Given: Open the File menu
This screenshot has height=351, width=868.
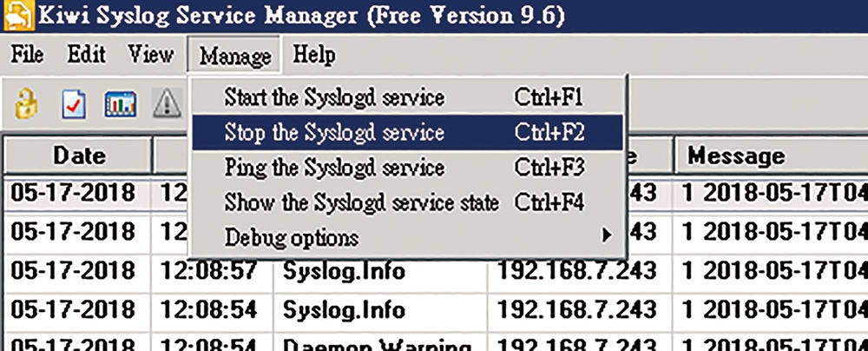Looking at the screenshot, I should click(x=27, y=55).
